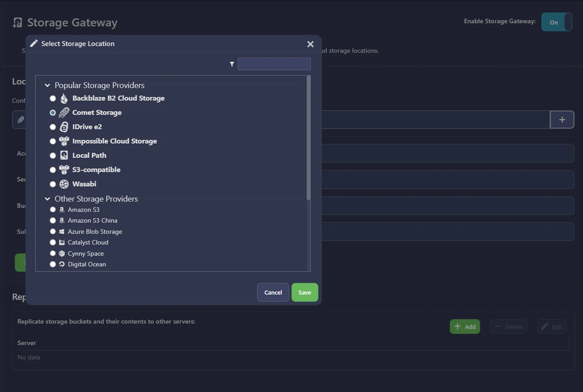The width and height of the screenshot is (583, 392).
Task: Click the filter funnel icon
Action: [x=232, y=64]
